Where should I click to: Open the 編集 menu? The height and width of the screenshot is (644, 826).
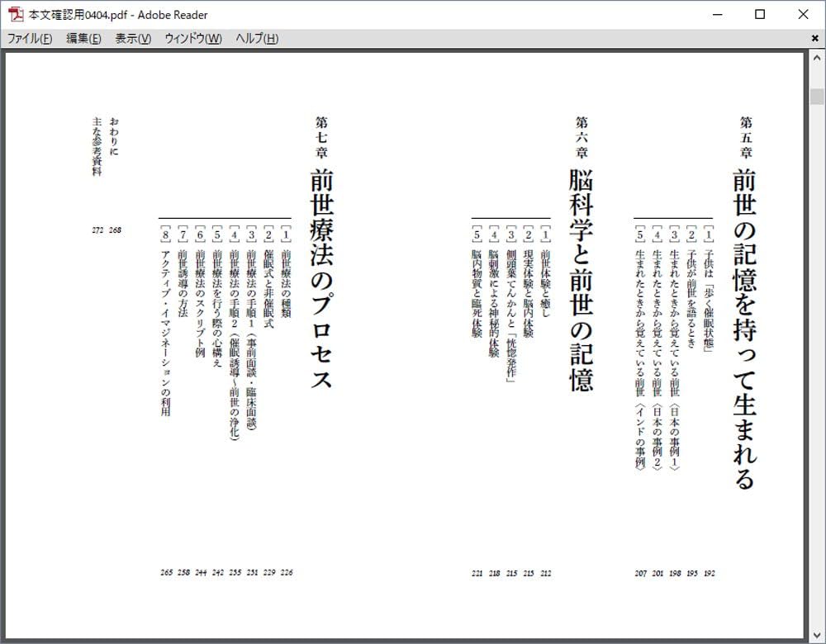coord(80,38)
